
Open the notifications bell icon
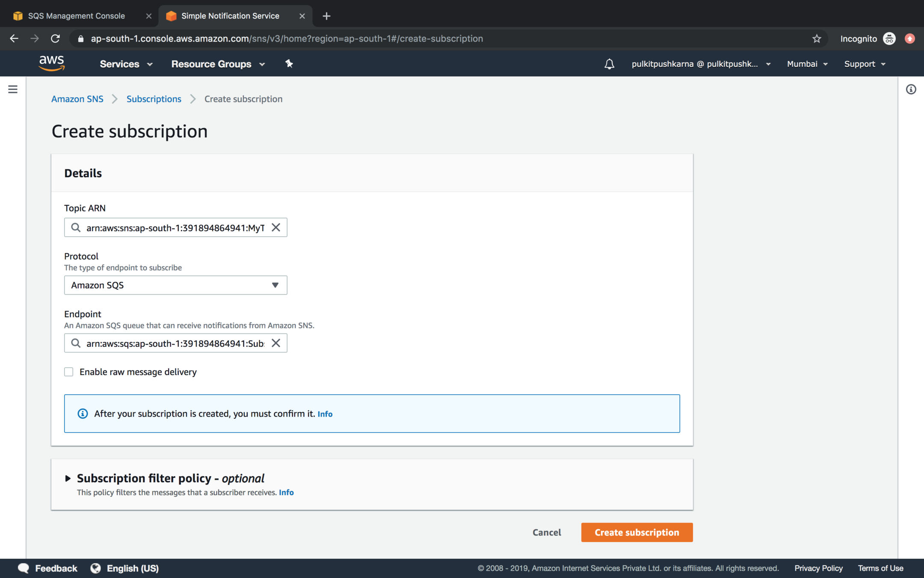pos(609,64)
